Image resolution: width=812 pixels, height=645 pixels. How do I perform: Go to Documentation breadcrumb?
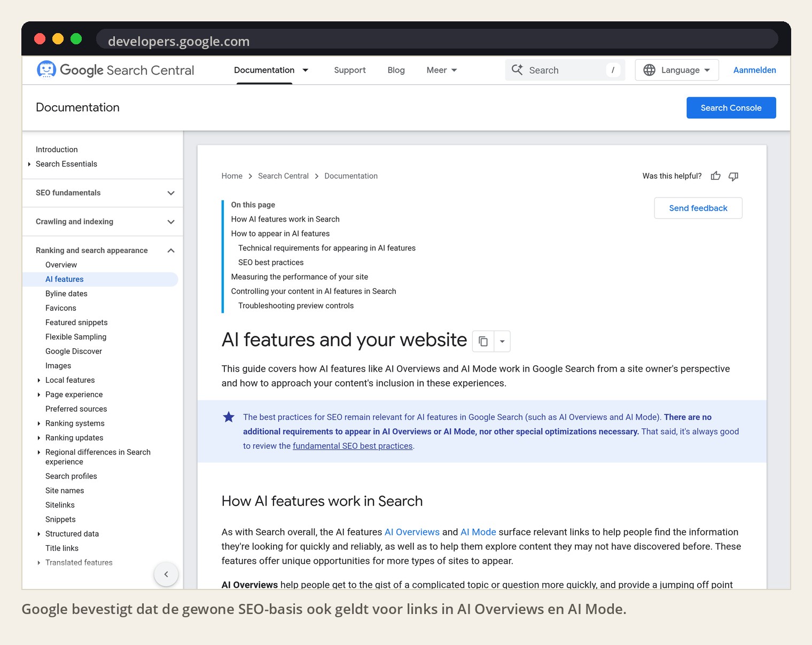click(351, 176)
